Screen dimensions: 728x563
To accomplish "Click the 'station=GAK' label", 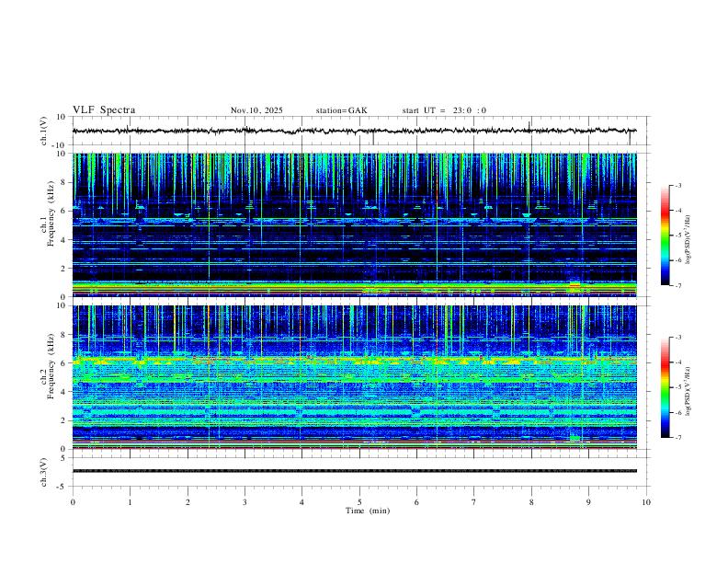I will [342, 110].
